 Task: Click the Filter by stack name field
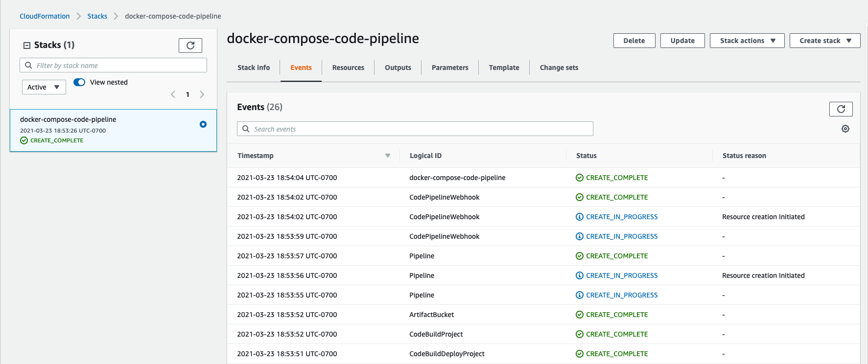(113, 65)
